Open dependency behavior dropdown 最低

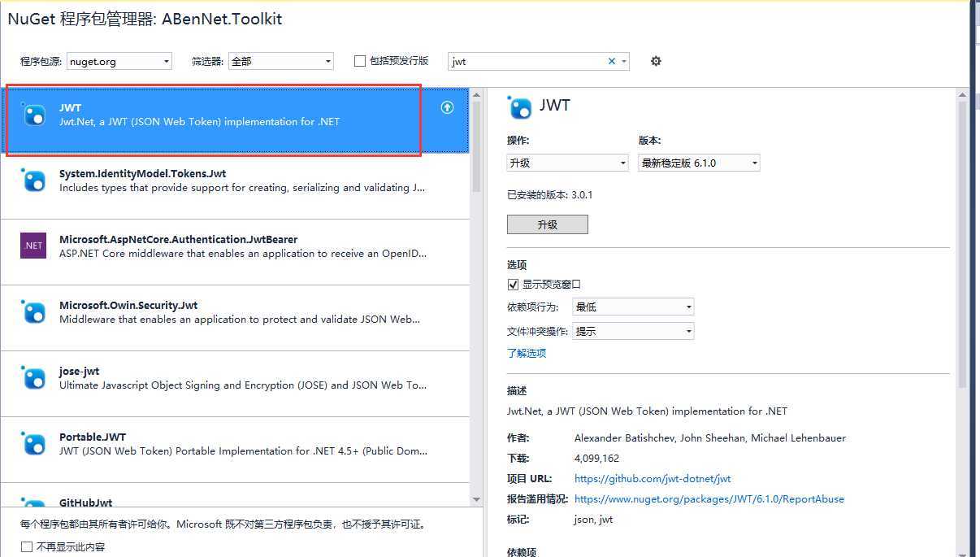[x=633, y=307]
